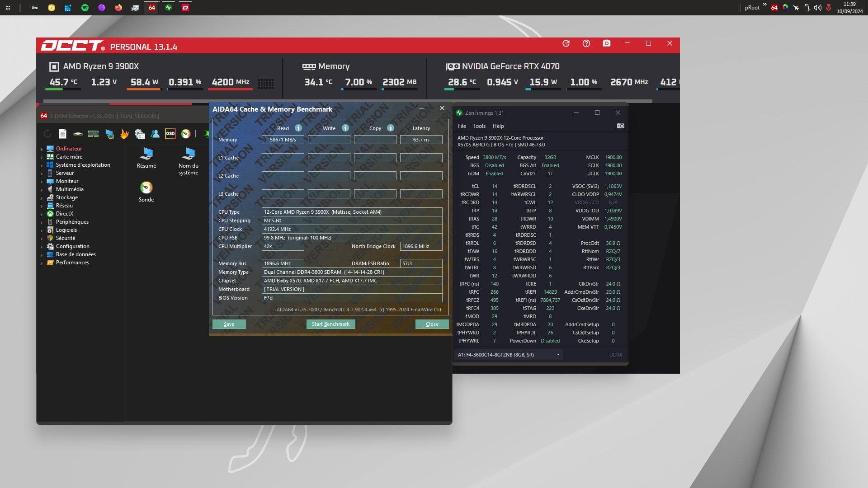
Task: Click the ZenTimings Speed value 3800 MT/s
Action: 495,157
